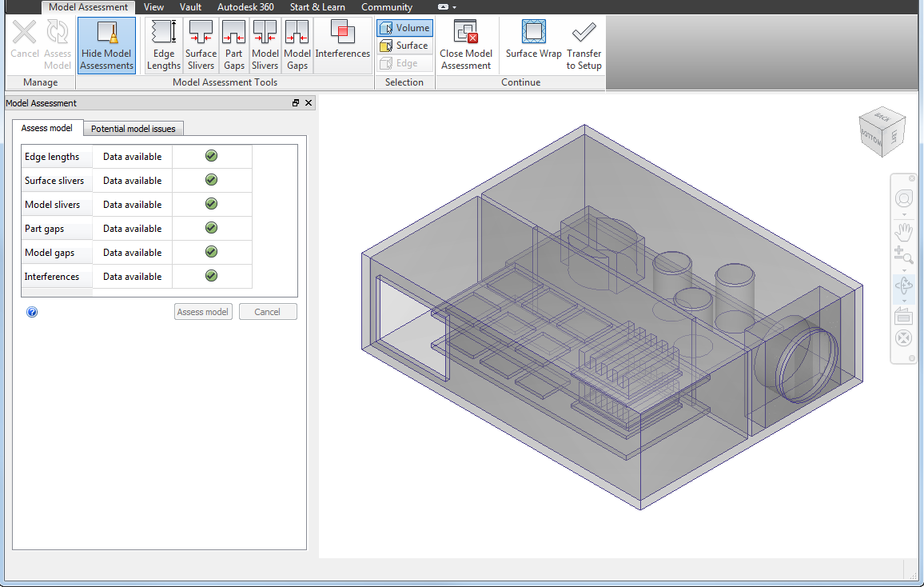Expand the zoom tool options arrow
This screenshot has height=587, width=924.
(905, 270)
